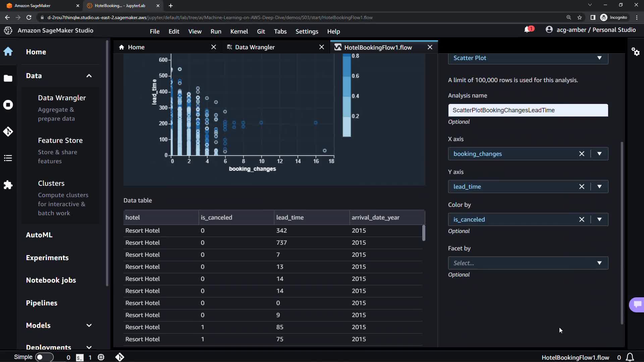Toggle the Simple mode switch
This screenshot has height=362, width=644.
point(44,357)
